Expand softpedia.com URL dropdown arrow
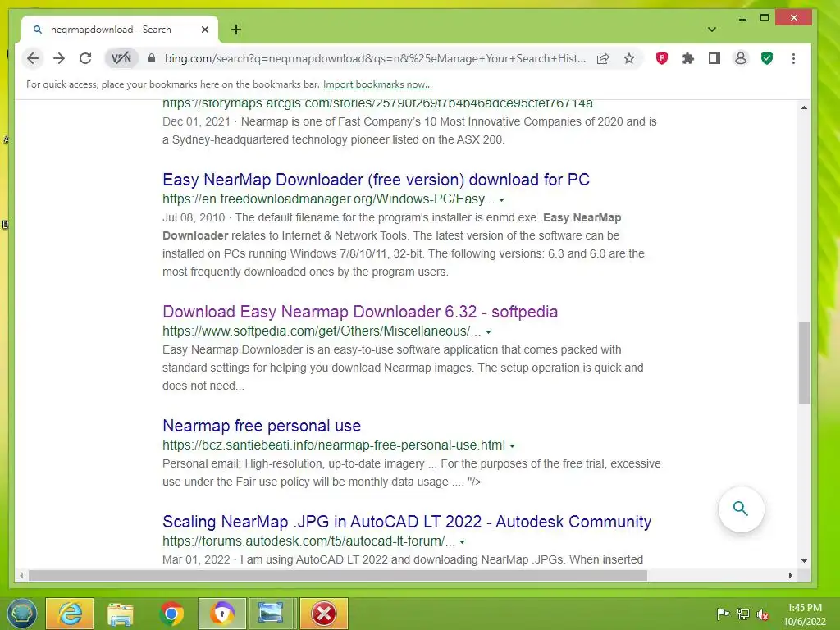The height and width of the screenshot is (630, 840). 489,332
